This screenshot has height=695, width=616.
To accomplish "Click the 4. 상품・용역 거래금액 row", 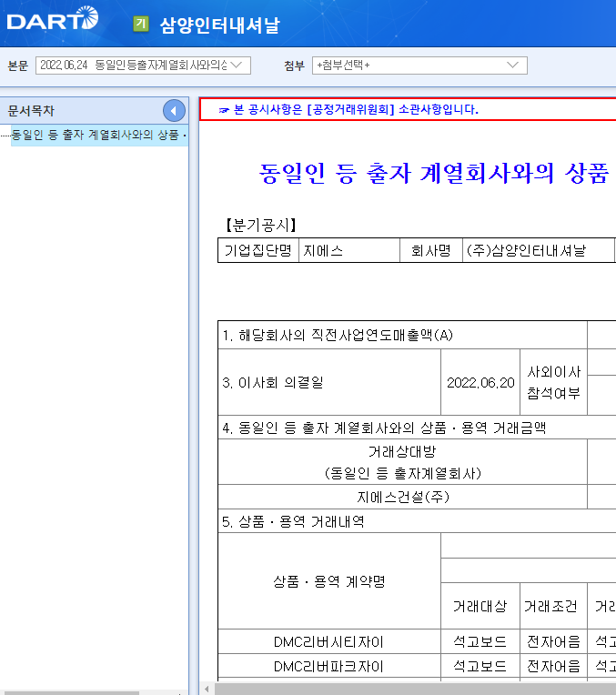I will (x=417, y=428).
